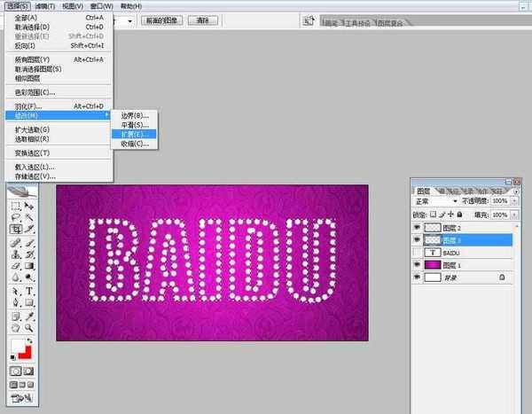
Task: Select the Eraser tool
Action: point(16,266)
